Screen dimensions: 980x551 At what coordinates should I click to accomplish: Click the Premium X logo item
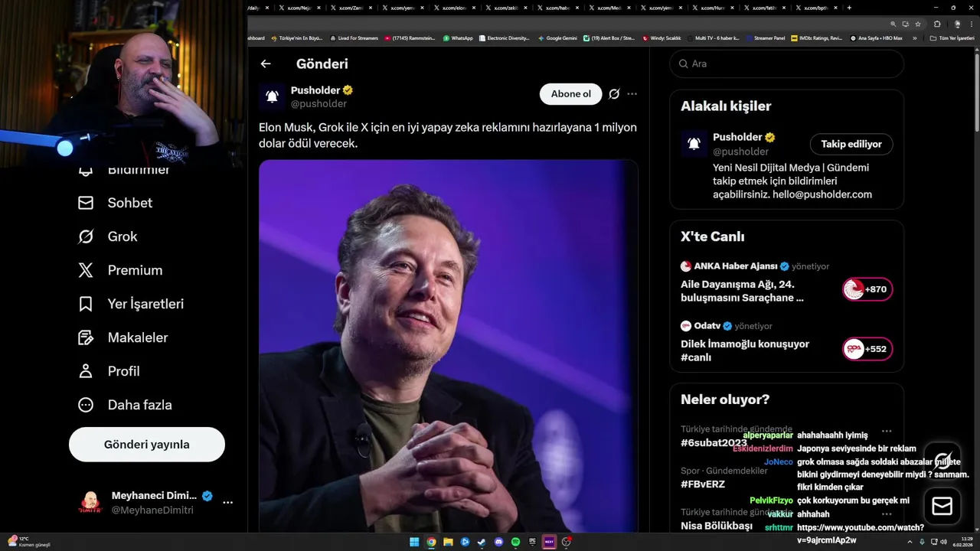(120, 270)
